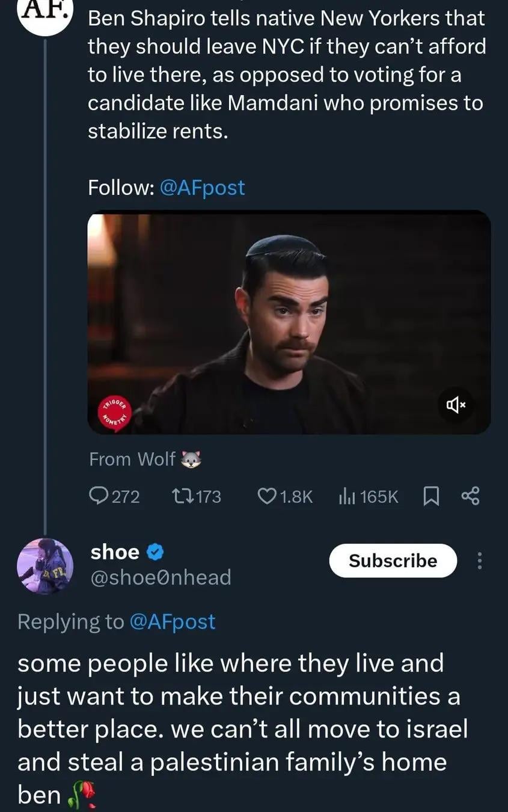Tap the display name 'shoe'

coord(115,552)
